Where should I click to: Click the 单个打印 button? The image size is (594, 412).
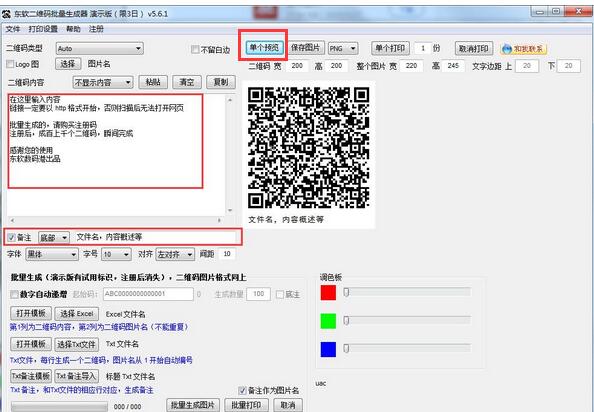coord(390,48)
